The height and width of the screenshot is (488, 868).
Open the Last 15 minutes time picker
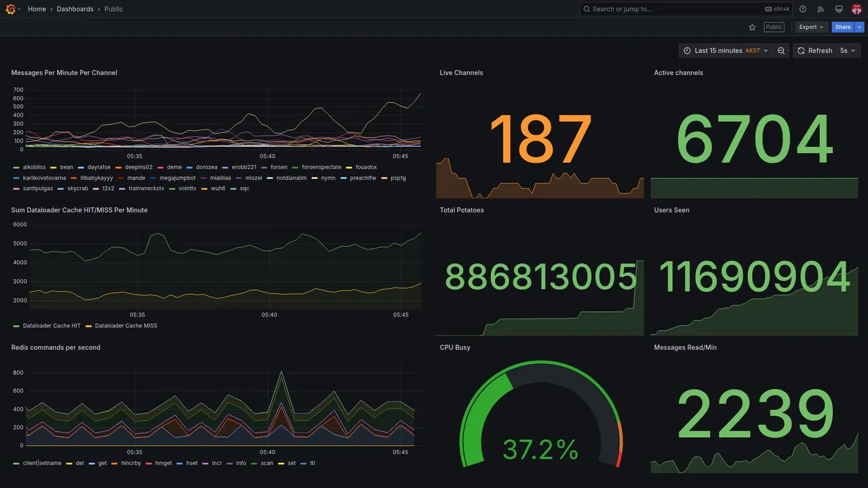click(726, 51)
